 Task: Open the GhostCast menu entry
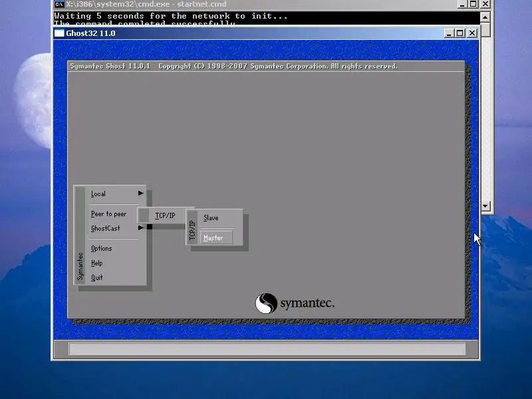click(106, 228)
